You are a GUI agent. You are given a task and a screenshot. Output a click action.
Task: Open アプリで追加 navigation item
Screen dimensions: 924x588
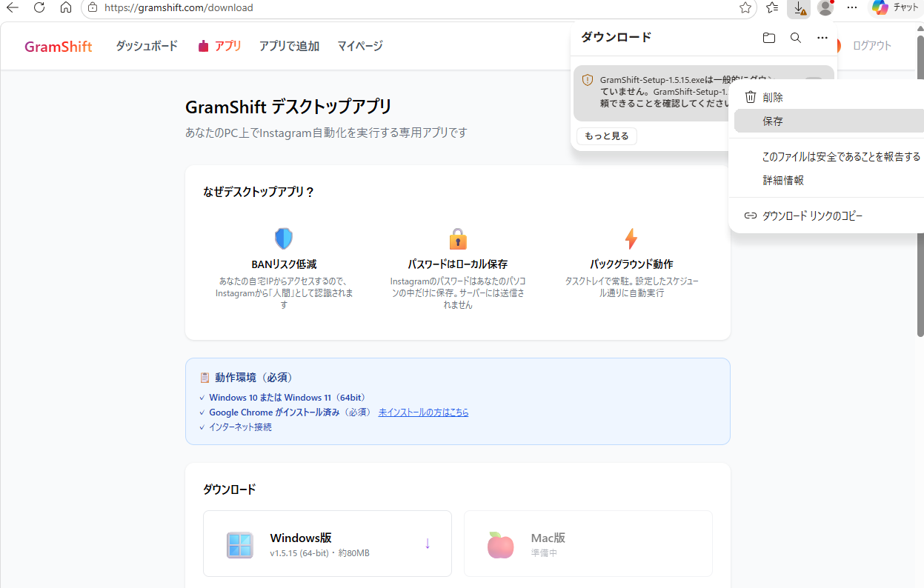point(289,45)
